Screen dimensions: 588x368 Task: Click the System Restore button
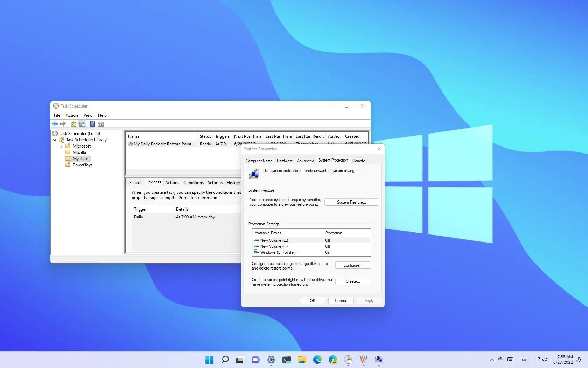351,202
